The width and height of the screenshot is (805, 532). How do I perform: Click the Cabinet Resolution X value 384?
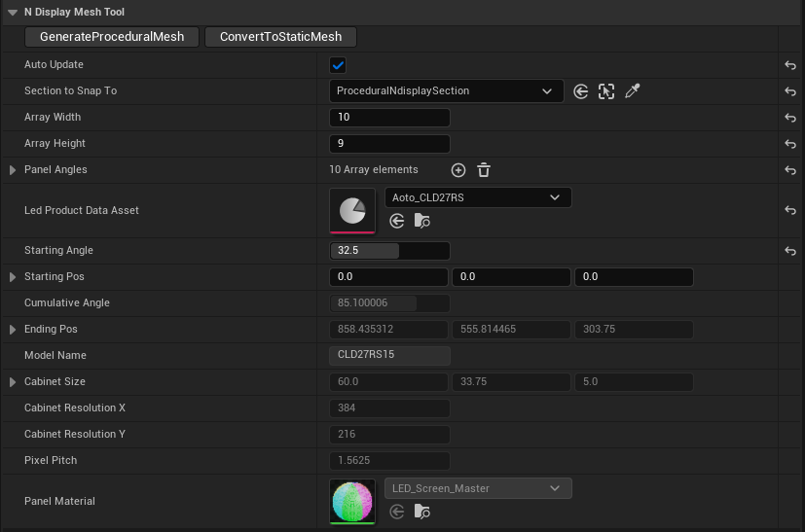(389, 408)
